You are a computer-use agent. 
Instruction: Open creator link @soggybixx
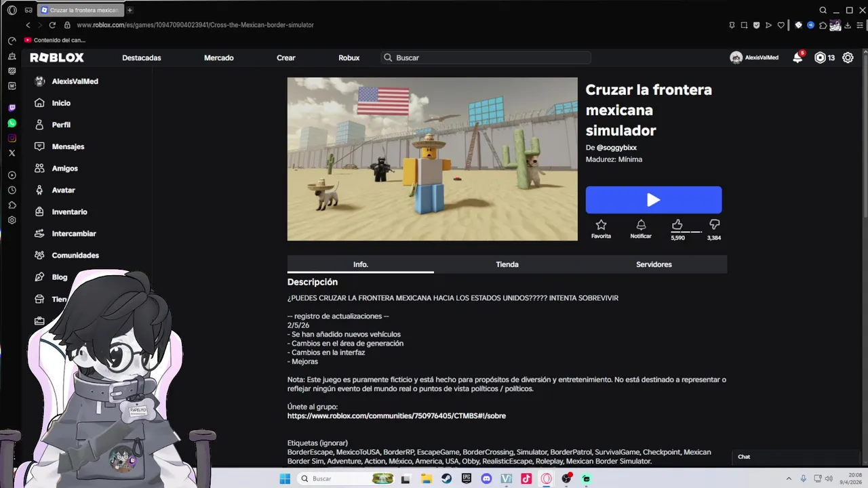(x=616, y=147)
